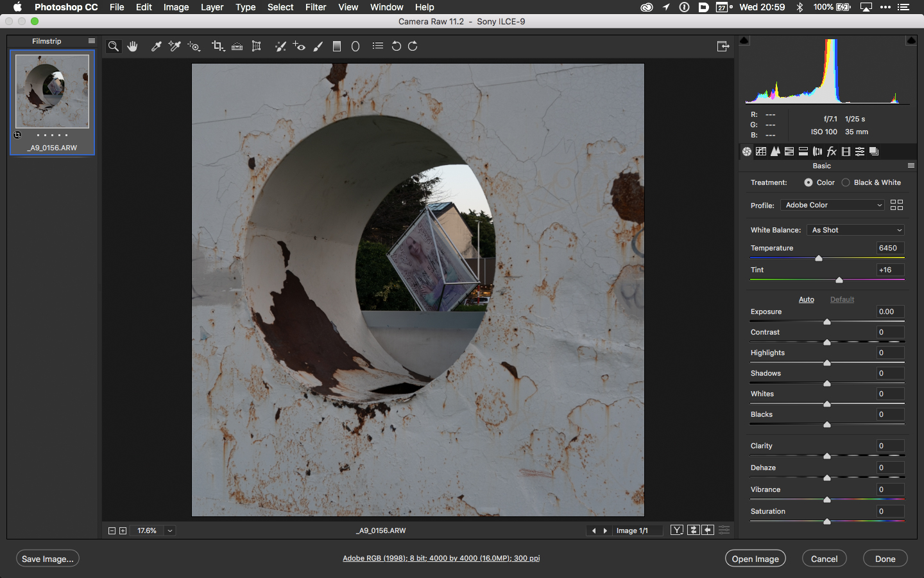Screen dimensions: 924x578
Task: Click the Open Image button
Action: pos(755,559)
